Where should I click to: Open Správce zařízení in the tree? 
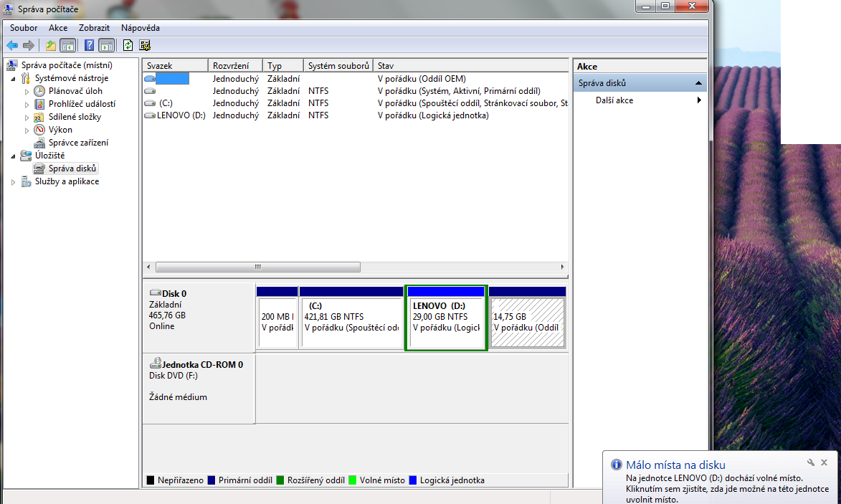78,143
